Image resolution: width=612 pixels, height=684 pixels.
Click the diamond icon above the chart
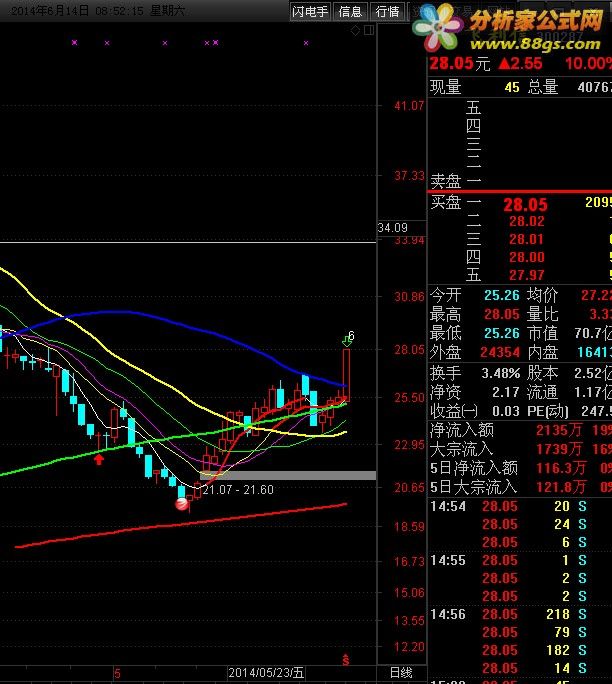[x=356, y=30]
